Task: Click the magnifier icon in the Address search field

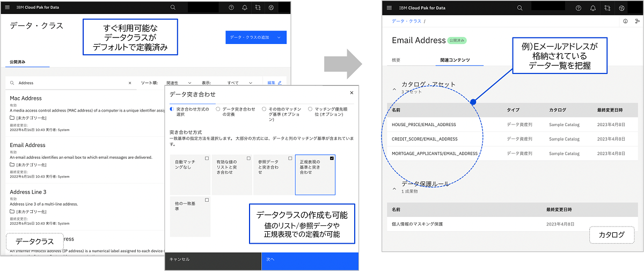Action: tap(12, 83)
